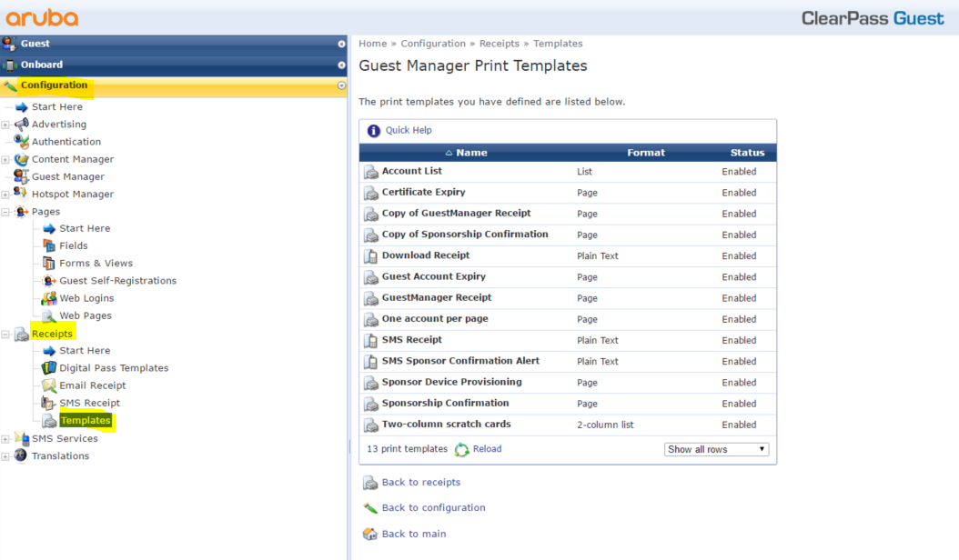Click the aruba logo
The height and width of the screenshot is (560, 959).
pyautogui.click(x=42, y=18)
